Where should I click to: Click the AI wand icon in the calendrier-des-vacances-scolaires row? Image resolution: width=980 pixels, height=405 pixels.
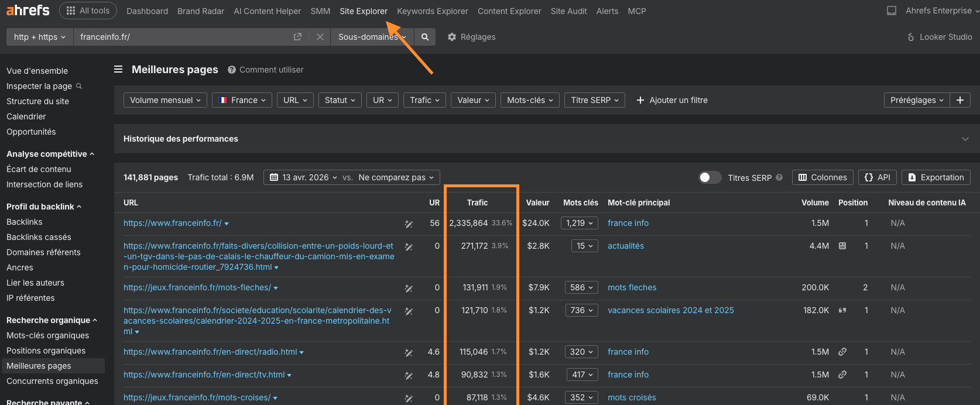pyautogui.click(x=409, y=311)
